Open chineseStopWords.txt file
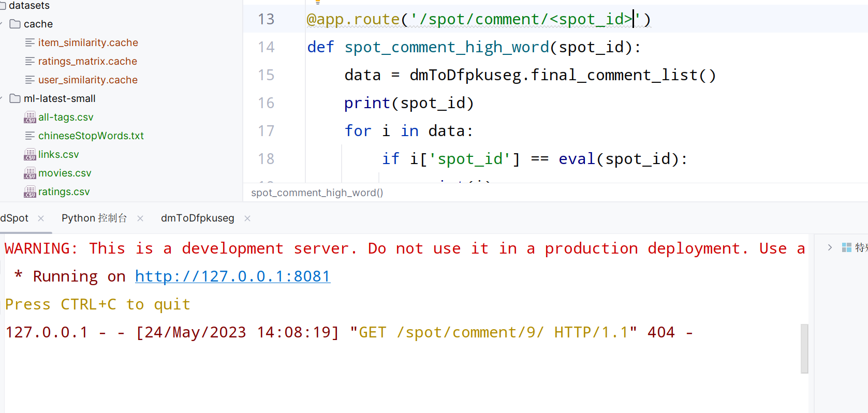The image size is (868, 413). tap(91, 136)
